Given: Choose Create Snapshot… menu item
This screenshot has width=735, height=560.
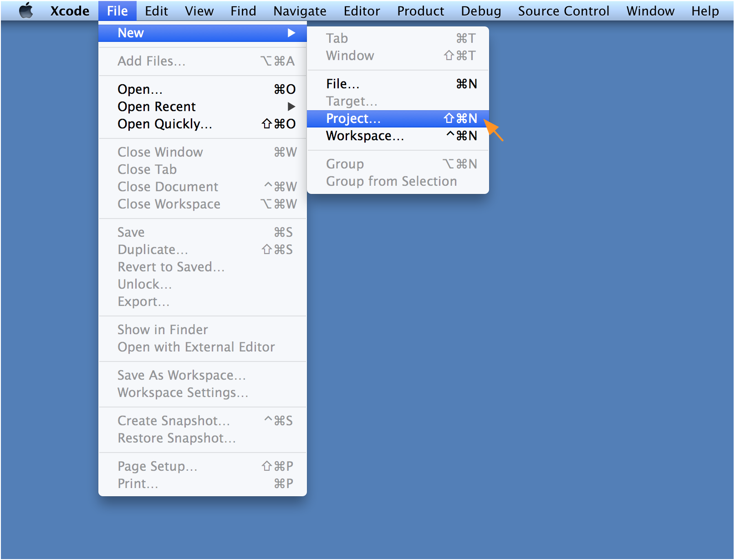Looking at the screenshot, I should point(203,421).
